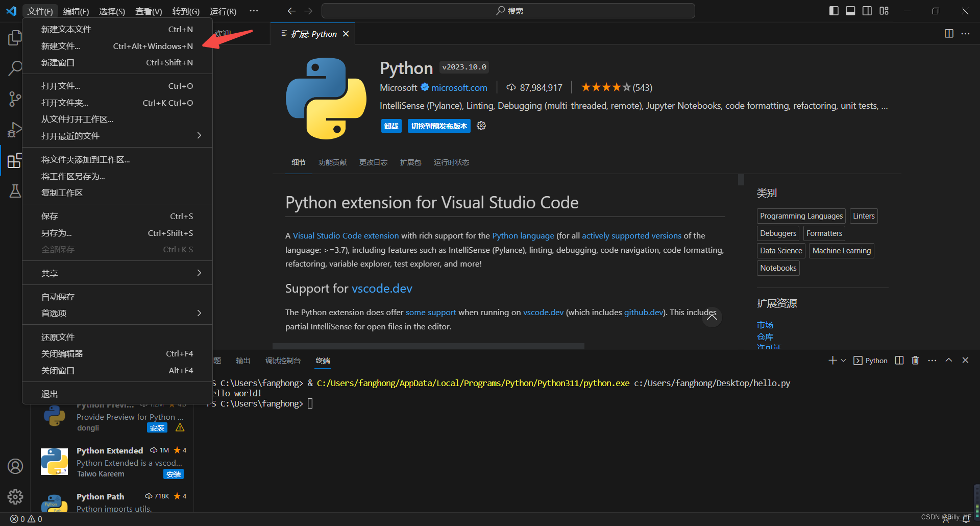Open the Explorer view in activity bar
This screenshot has width=980, height=526.
(15, 38)
